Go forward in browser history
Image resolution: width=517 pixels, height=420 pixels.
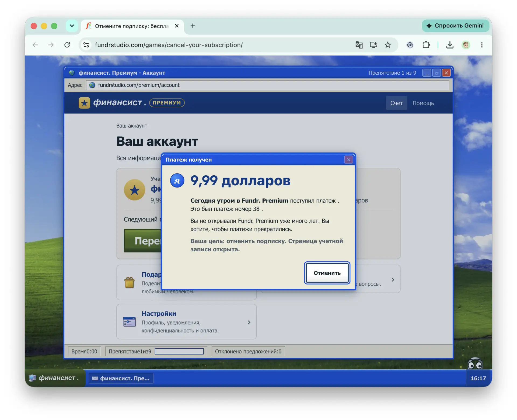click(x=51, y=45)
